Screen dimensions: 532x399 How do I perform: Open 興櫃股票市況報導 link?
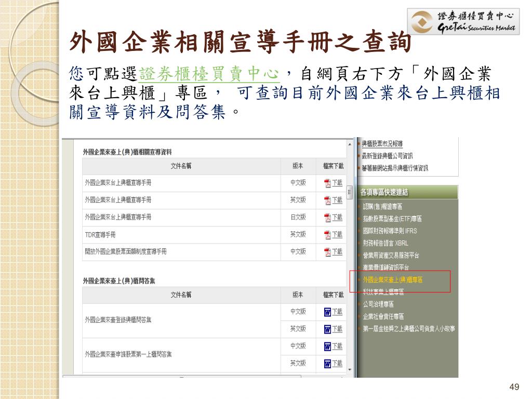pos(382,144)
